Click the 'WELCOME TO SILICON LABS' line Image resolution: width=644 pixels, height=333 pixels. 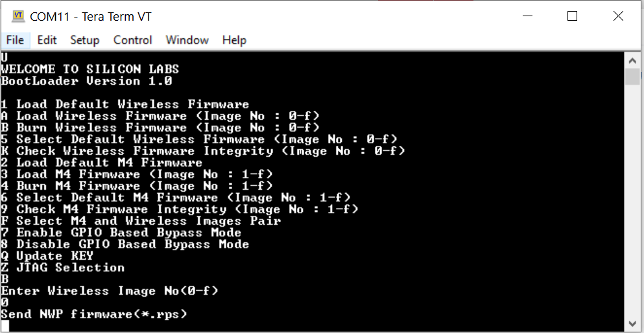click(x=90, y=69)
